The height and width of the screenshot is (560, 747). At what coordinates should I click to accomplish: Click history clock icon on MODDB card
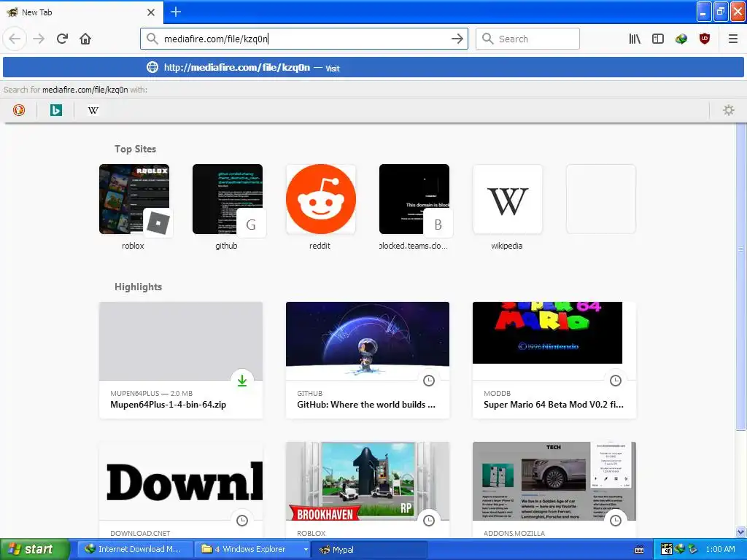(616, 381)
